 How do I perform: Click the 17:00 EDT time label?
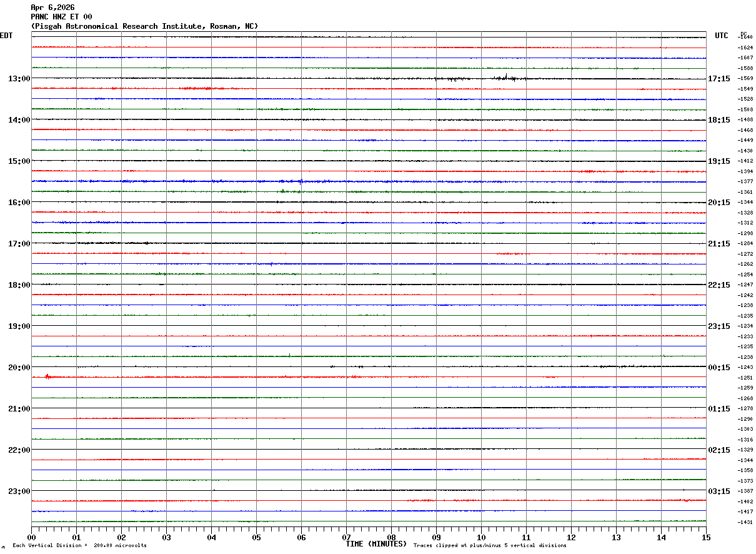[19, 244]
